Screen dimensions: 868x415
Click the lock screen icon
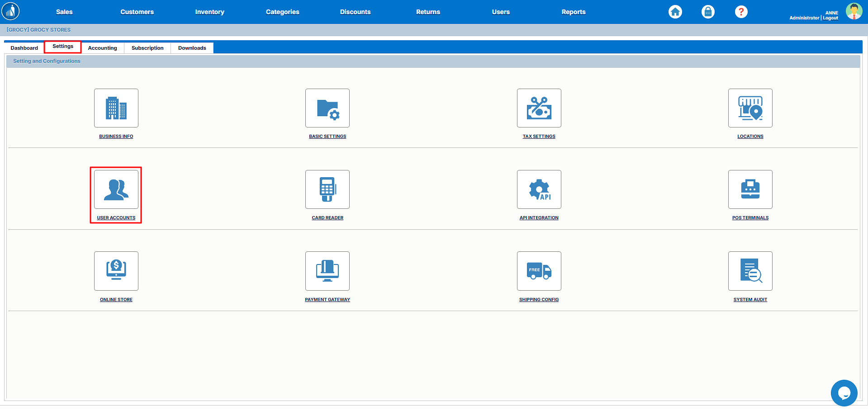click(708, 12)
